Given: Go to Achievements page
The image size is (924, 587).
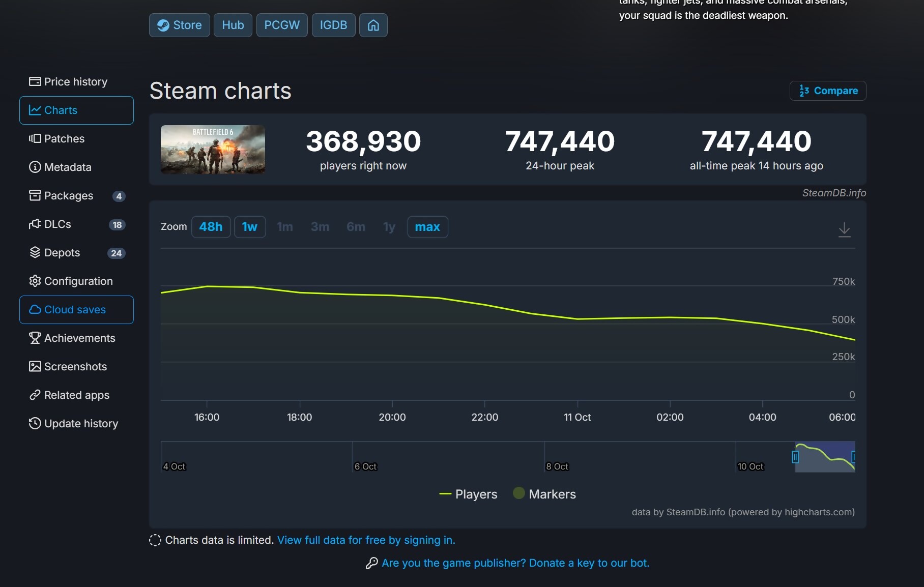Looking at the screenshot, I should (79, 338).
